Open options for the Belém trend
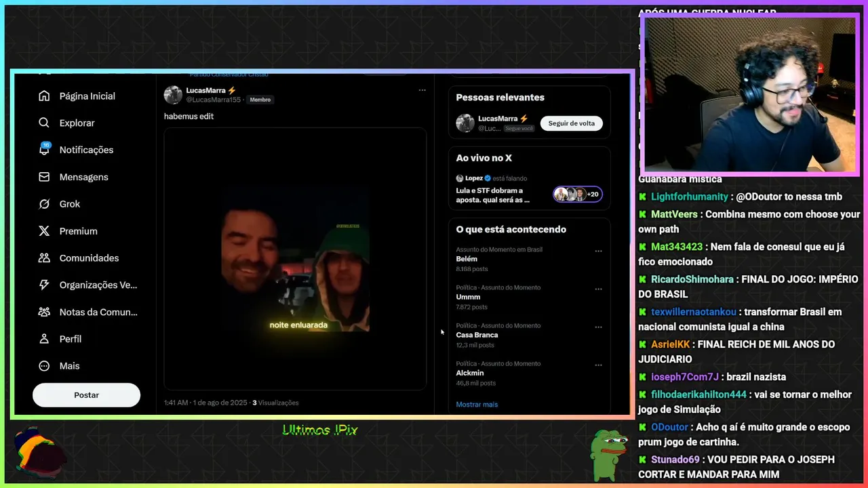This screenshot has width=868, height=488. (x=598, y=251)
